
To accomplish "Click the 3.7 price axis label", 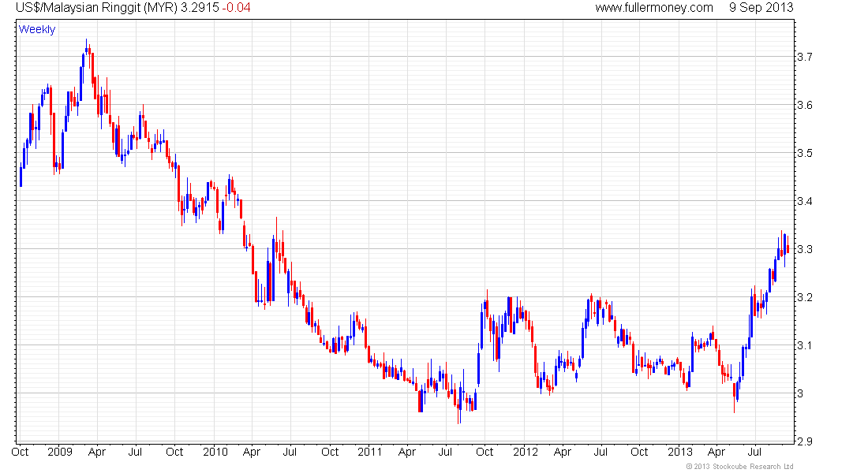I will coord(804,57).
